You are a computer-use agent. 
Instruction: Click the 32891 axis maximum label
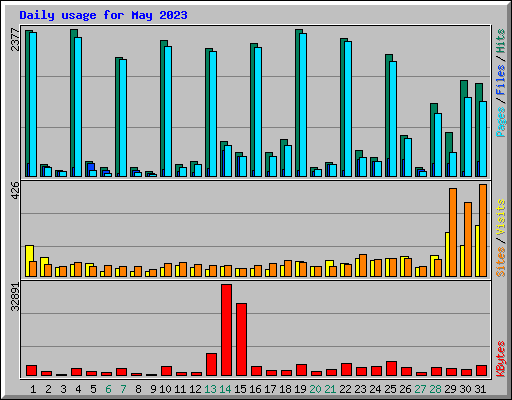[x=15, y=297]
